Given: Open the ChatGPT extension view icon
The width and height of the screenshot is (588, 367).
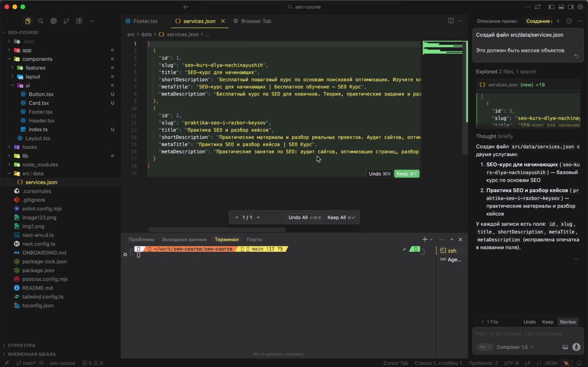Looking at the screenshot, I should click(54, 21).
